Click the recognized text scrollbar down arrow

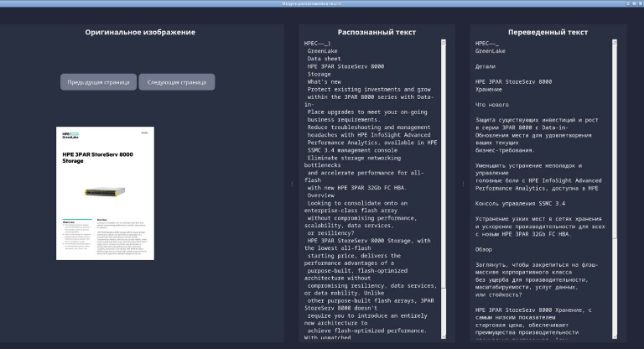pos(443,336)
